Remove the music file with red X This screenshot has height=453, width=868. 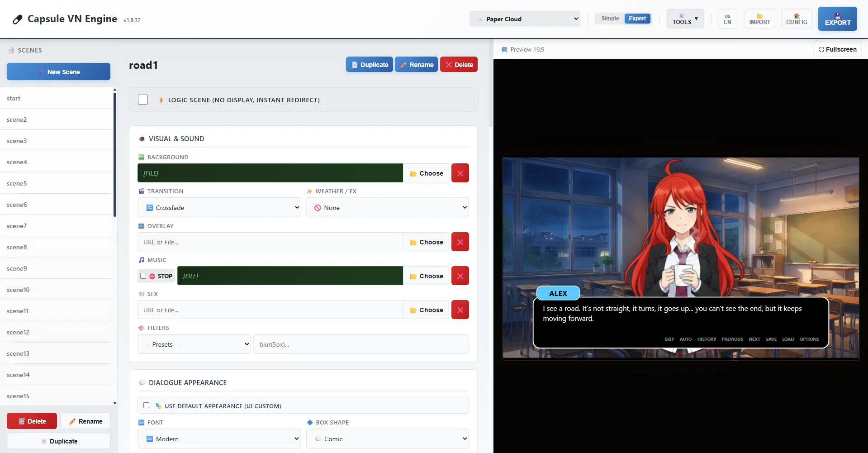click(460, 276)
